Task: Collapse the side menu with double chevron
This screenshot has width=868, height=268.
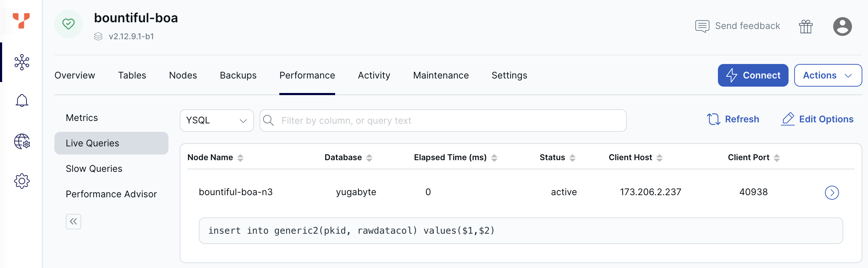Action: click(x=73, y=222)
